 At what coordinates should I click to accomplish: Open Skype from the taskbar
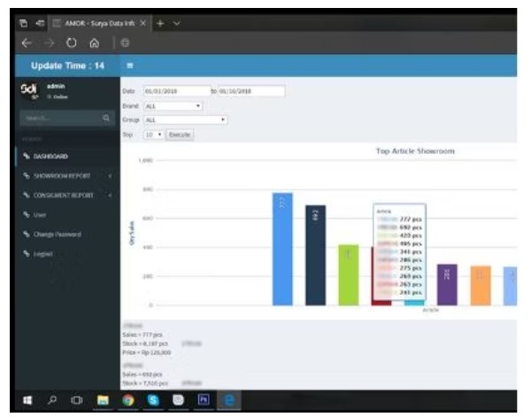tap(153, 400)
